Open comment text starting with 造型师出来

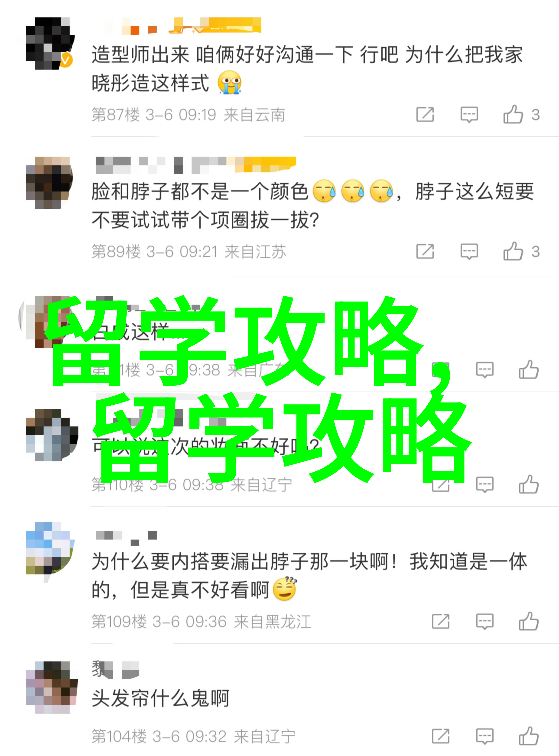pyautogui.click(x=307, y=69)
